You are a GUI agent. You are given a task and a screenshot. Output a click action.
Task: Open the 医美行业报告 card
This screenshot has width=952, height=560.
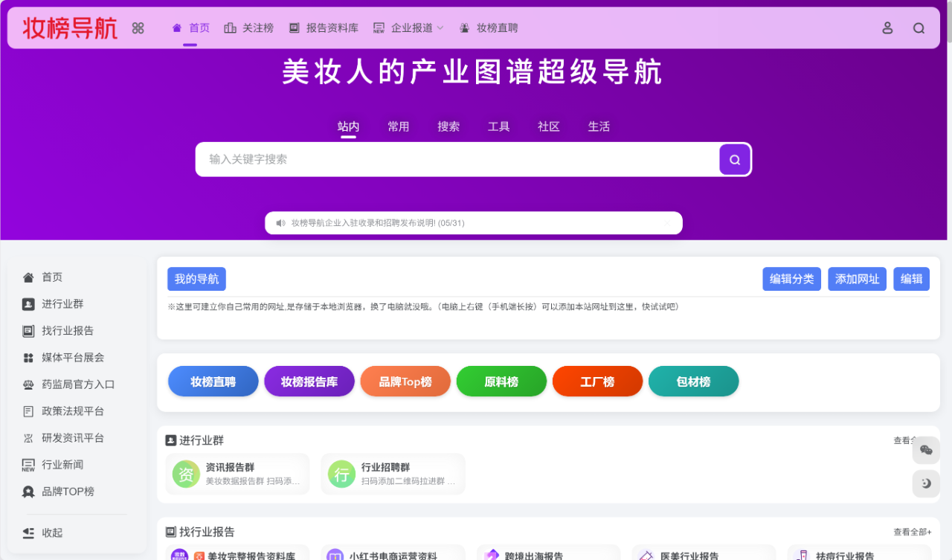pos(704,553)
